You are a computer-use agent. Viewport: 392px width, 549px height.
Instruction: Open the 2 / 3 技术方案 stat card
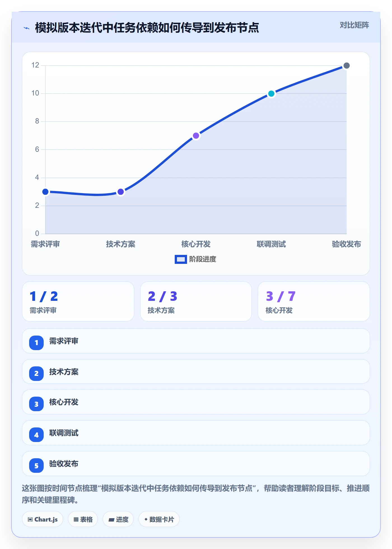click(x=196, y=301)
